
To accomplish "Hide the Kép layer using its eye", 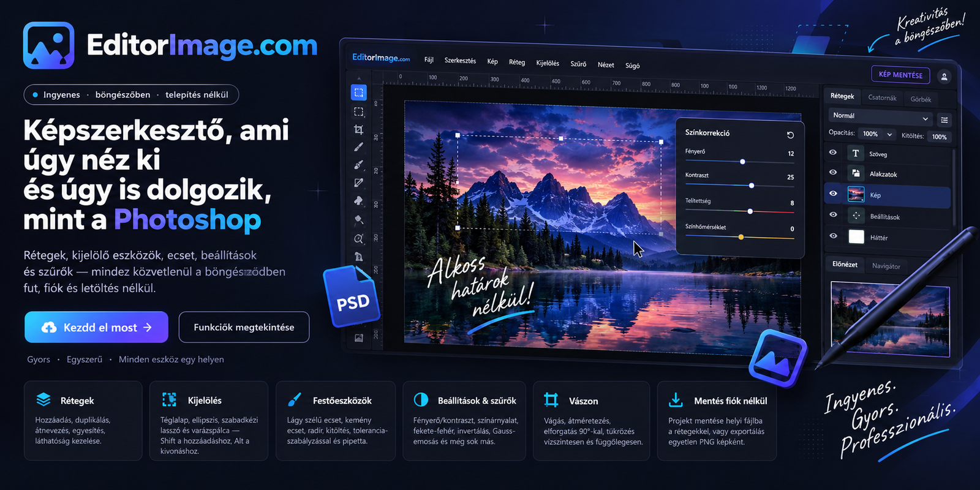I will (833, 194).
